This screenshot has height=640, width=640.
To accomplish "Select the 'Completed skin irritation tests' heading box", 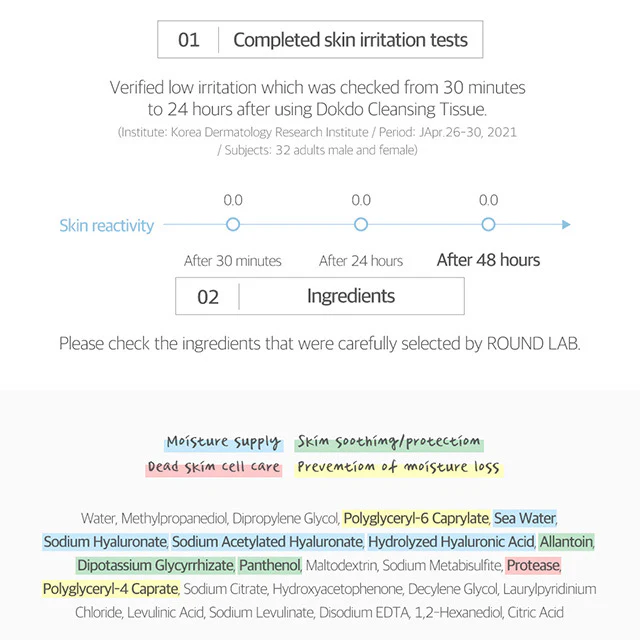I will (x=319, y=40).
